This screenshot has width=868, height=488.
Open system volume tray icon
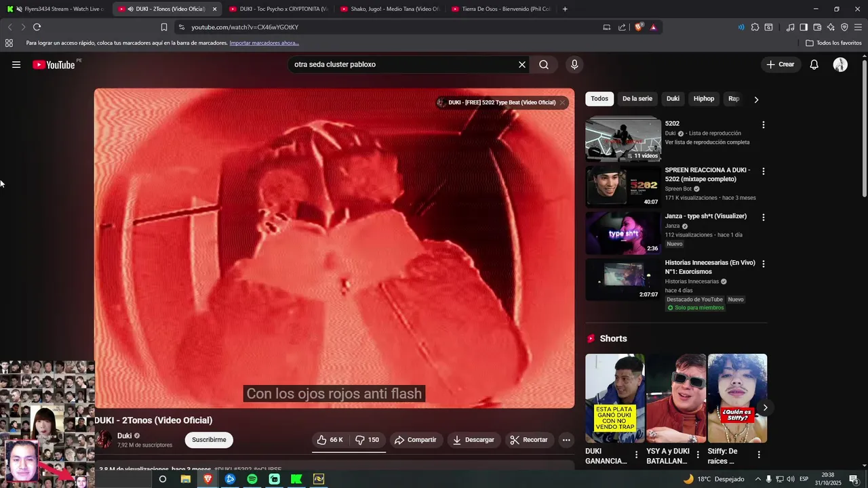tap(791, 479)
